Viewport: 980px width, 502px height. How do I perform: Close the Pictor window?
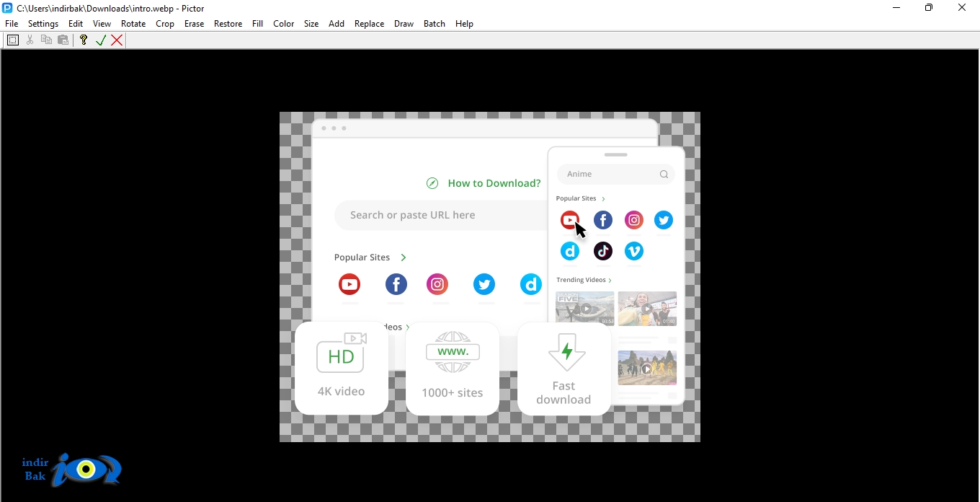pos(962,8)
